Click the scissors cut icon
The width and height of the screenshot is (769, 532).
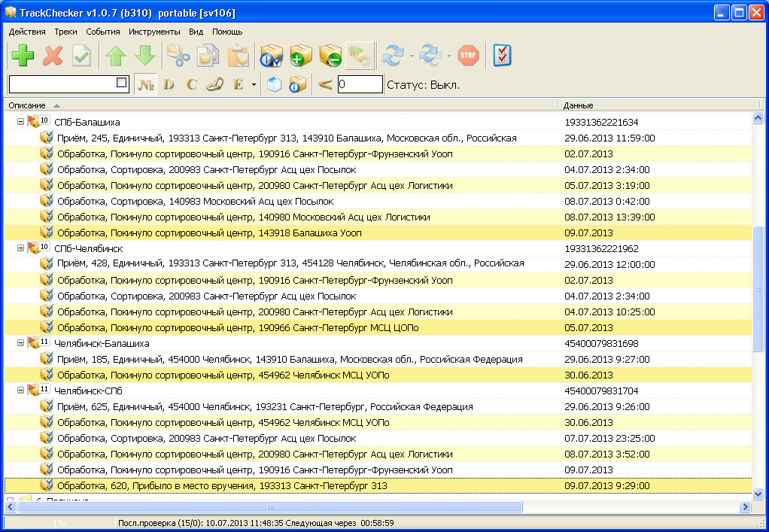(178, 56)
